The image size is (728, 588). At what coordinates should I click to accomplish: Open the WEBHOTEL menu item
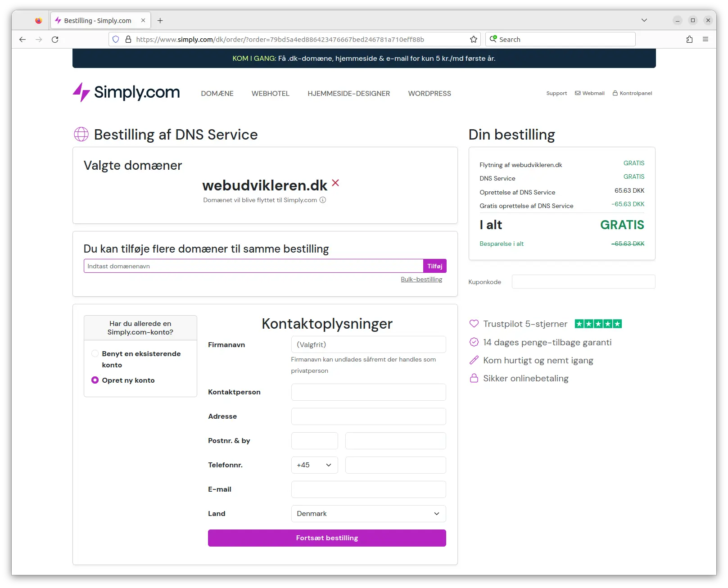tap(270, 94)
